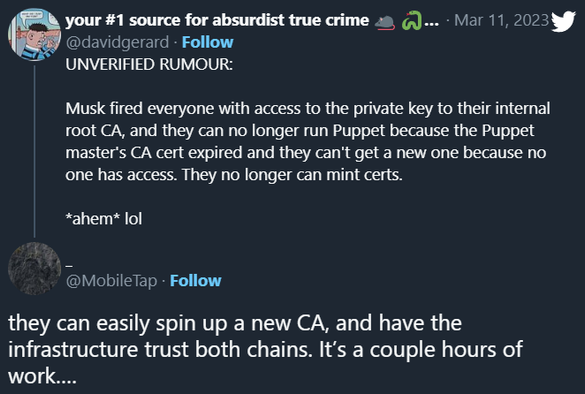Open davidgerard's cartoon profile avatar
Viewport: 585px width, 394px height.
pos(34,34)
